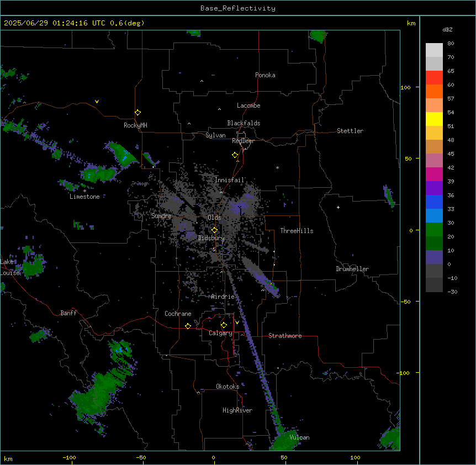Click the 50 tick on bottom axis
Image resolution: width=476 pixels, height=465 pixels.
284,457
